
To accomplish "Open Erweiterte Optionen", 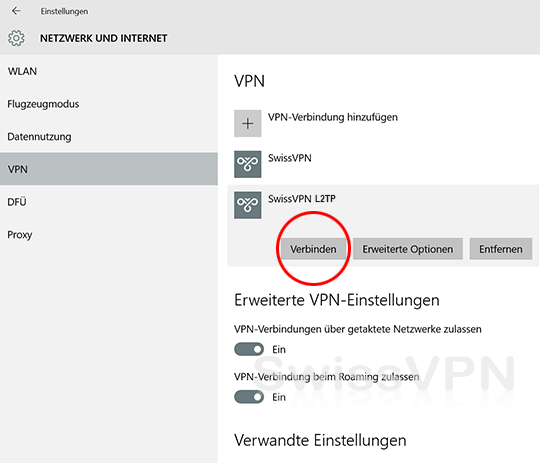I will [x=408, y=249].
